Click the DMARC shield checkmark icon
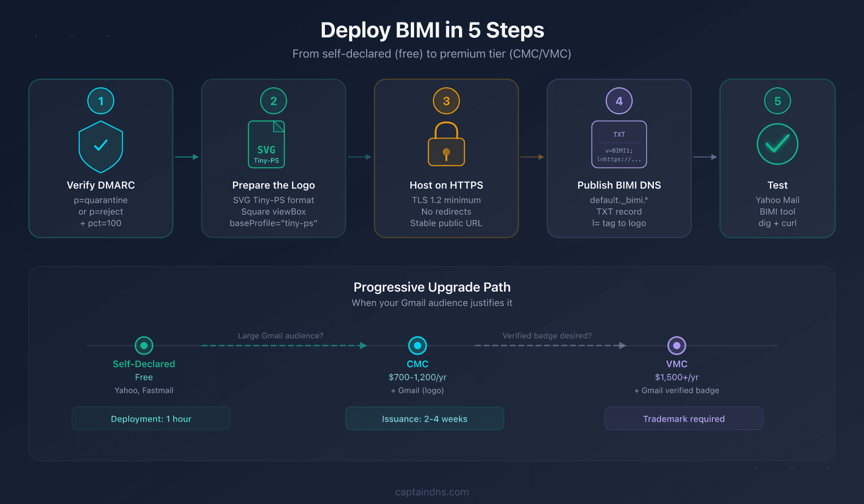 (x=100, y=145)
